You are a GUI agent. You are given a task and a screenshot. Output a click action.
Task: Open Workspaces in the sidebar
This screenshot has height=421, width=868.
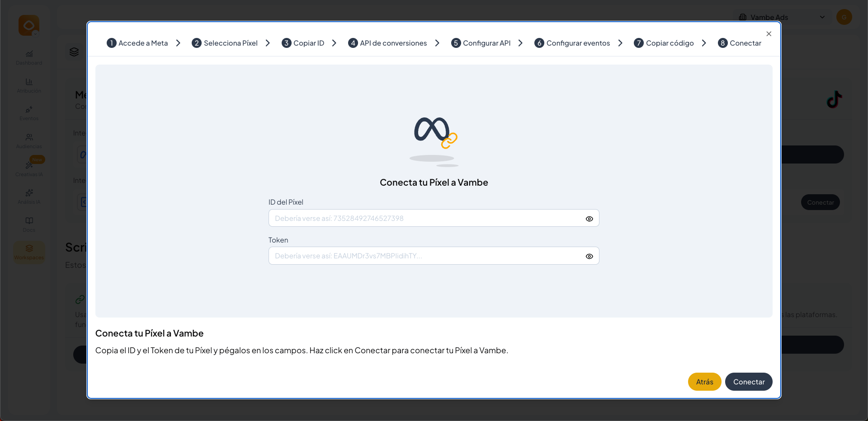pyautogui.click(x=29, y=252)
